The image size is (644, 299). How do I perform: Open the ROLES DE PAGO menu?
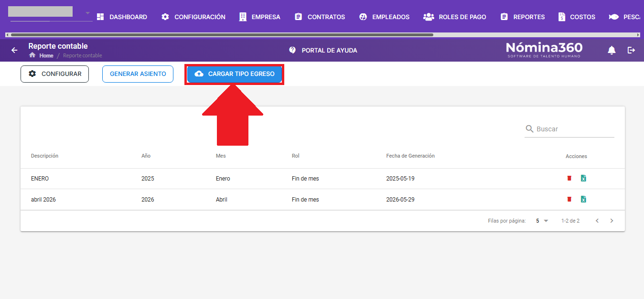[454, 17]
